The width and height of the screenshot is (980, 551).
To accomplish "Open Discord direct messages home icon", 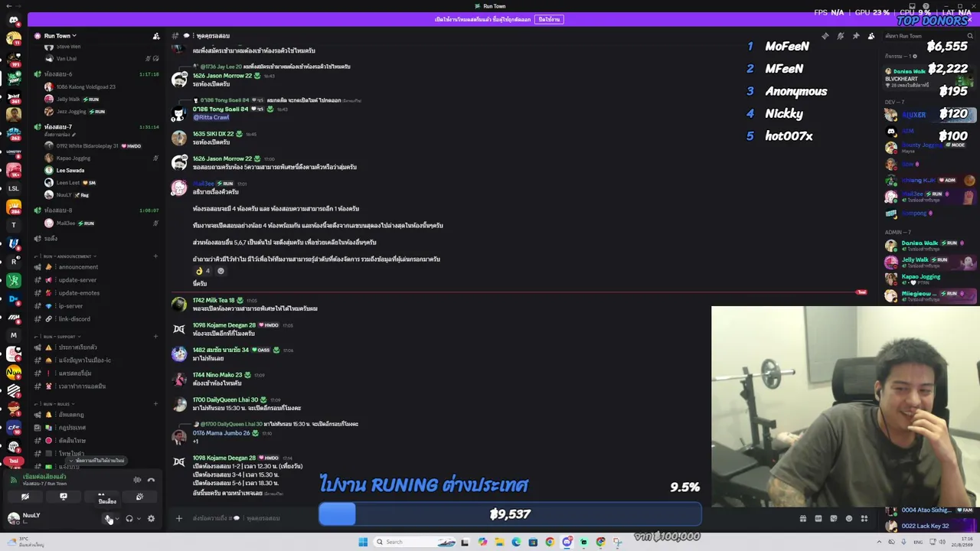I will pos(14,21).
